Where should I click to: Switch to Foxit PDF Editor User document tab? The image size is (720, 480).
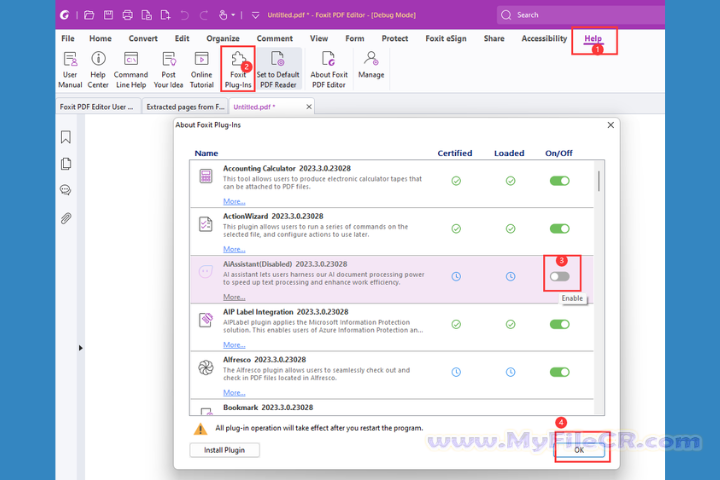click(96, 107)
